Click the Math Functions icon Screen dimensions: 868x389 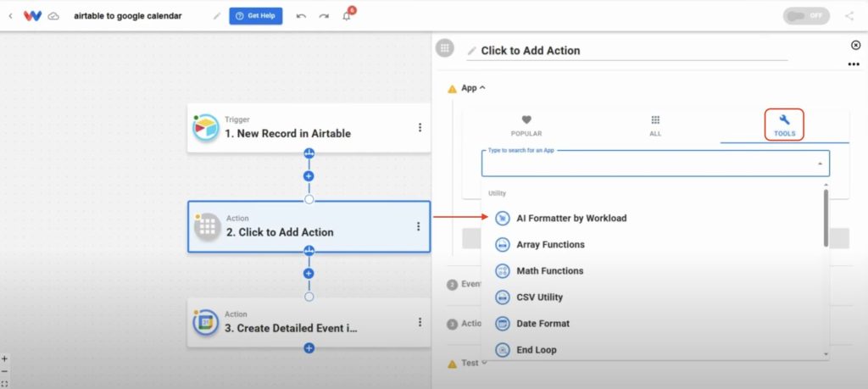(503, 270)
